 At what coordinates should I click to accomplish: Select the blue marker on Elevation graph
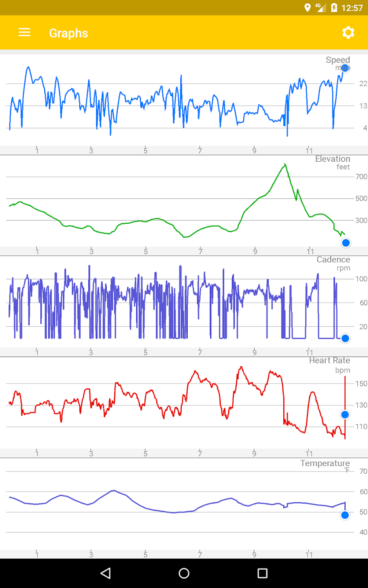(x=346, y=243)
